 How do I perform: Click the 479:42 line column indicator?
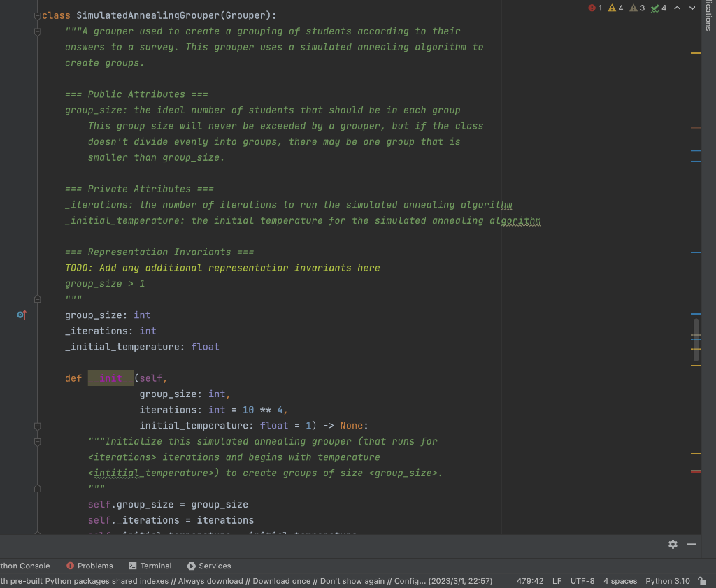(530, 581)
